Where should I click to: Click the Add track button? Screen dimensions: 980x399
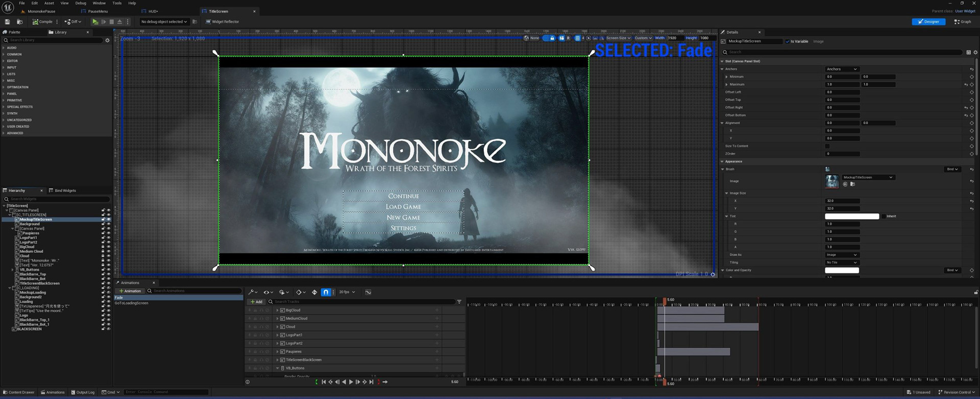pos(256,301)
